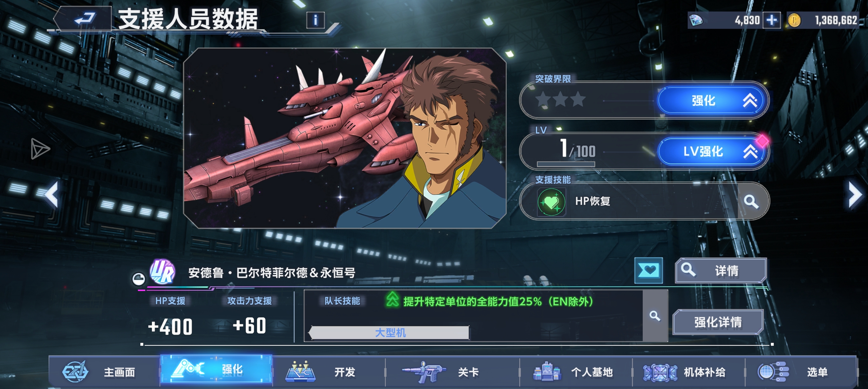Viewport: 868px width, 389px height.
Task: Open the 主画面 tab
Action: [104, 372]
